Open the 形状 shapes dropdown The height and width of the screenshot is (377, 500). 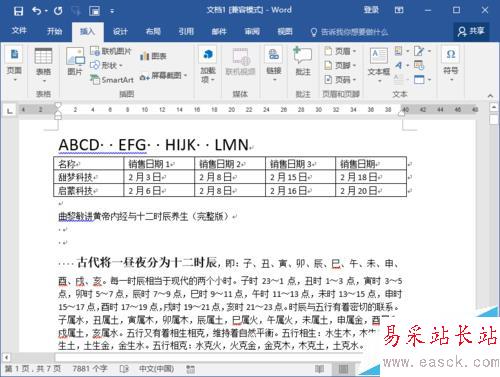coord(107,65)
